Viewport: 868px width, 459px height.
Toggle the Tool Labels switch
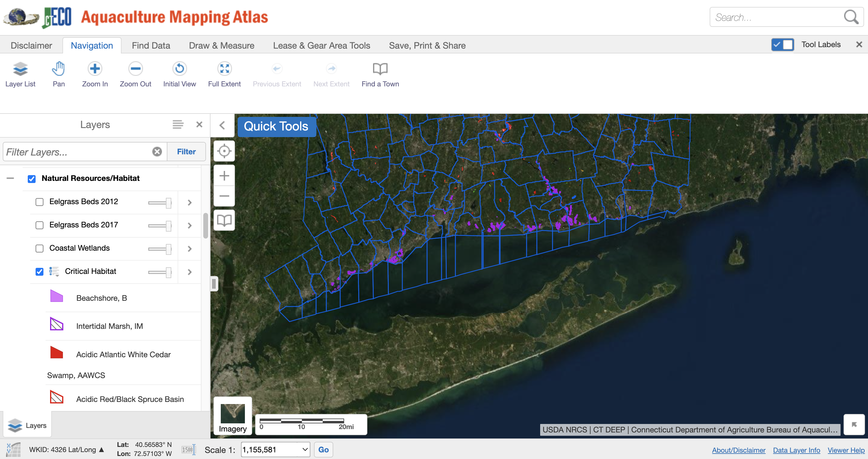(782, 44)
